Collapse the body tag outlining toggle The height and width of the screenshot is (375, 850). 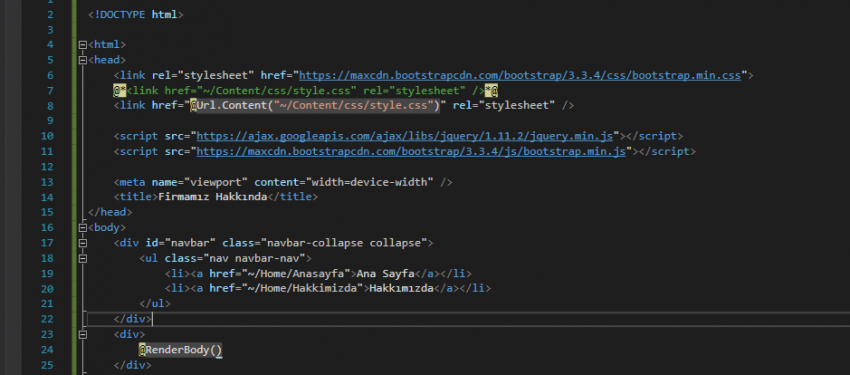click(82, 228)
